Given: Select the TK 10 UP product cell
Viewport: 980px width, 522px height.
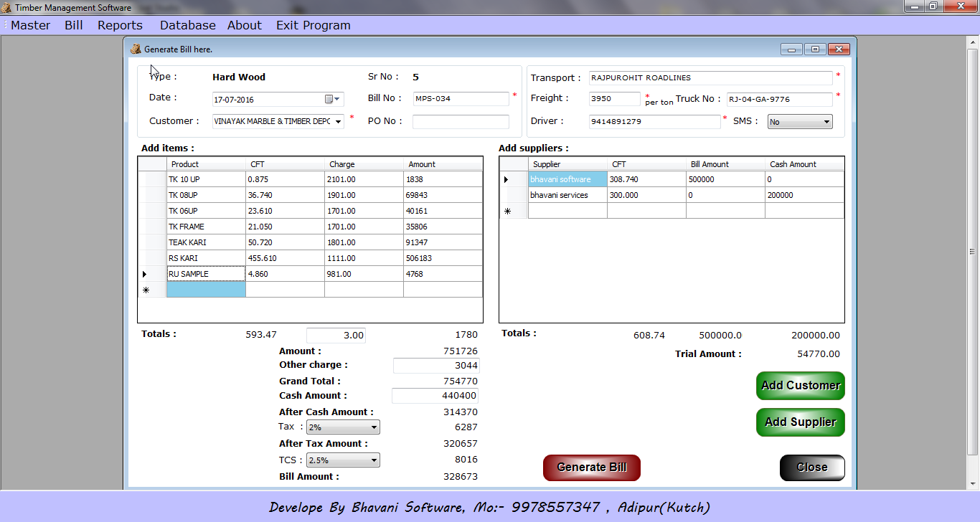Looking at the screenshot, I should (206, 179).
